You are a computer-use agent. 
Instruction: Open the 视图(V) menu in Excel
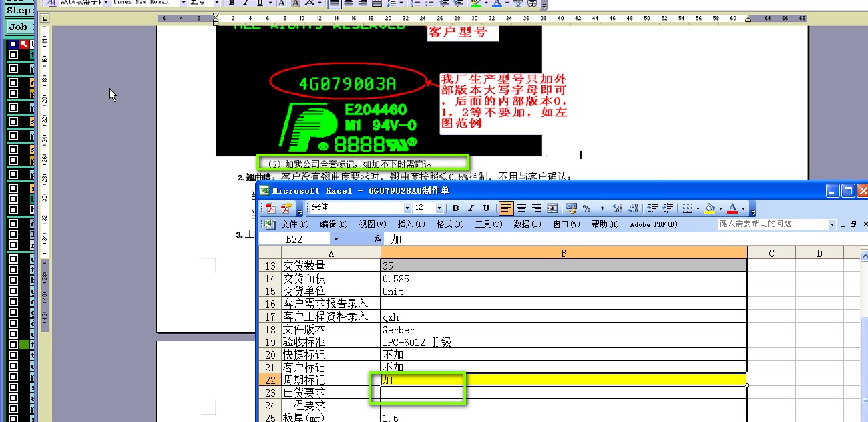(x=372, y=224)
